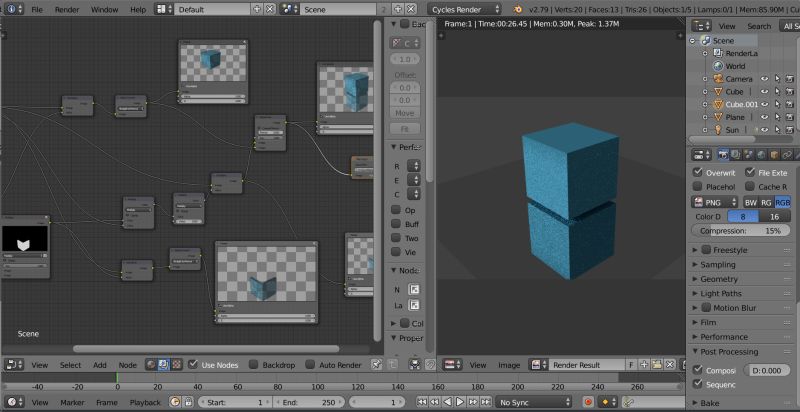Select RGB color mode button

coord(782,202)
